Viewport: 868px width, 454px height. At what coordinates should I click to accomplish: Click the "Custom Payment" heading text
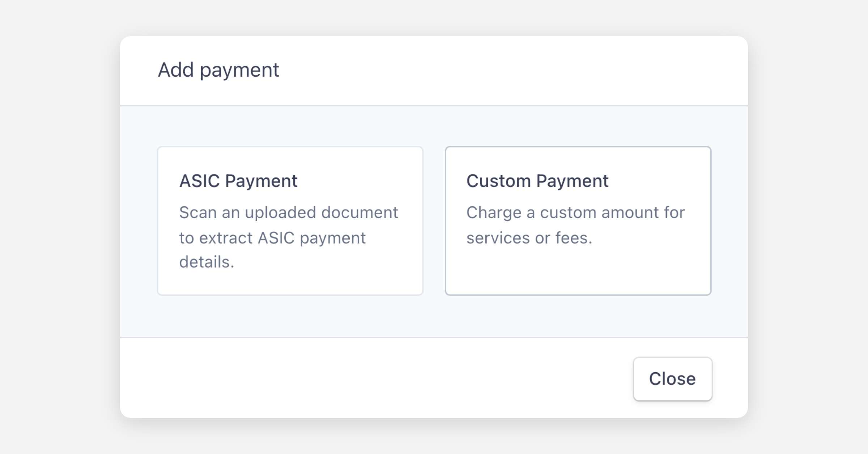coord(537,181)
